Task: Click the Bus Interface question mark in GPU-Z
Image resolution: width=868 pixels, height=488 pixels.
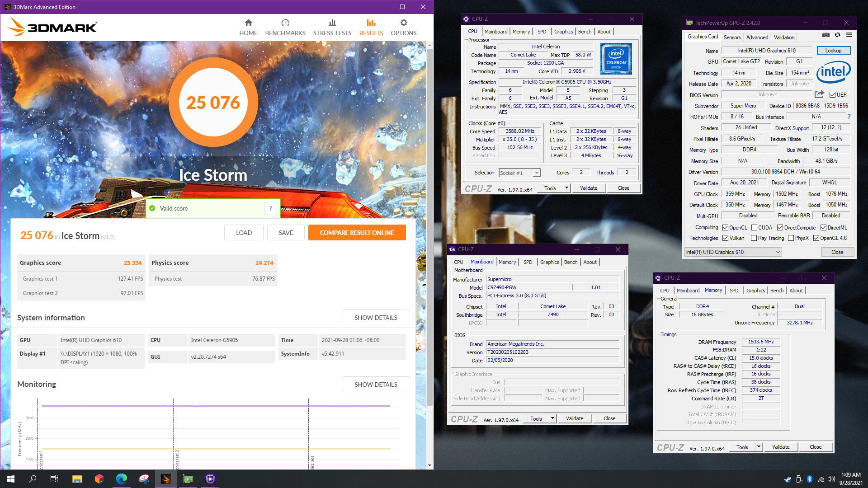Action: point(849,117)
